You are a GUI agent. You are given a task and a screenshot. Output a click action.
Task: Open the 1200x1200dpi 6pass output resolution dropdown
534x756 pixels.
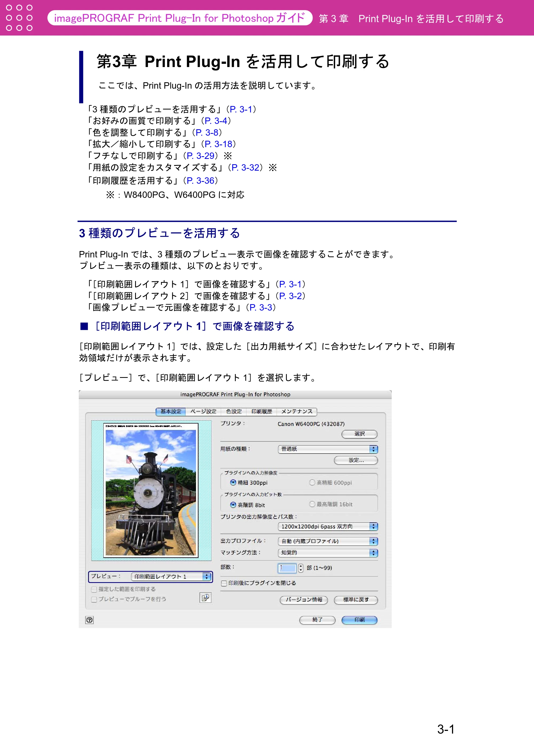[x=328, y=527]
